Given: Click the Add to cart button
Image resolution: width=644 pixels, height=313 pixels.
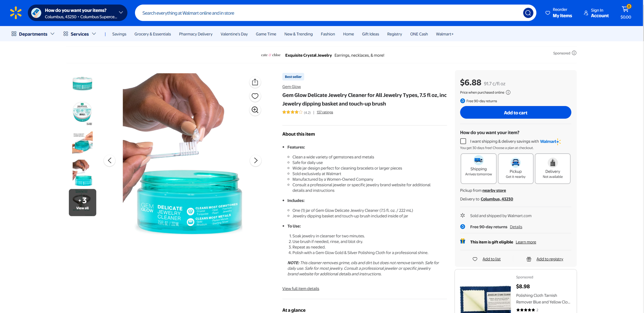Looking at the screenshot, I should click(515, 112).
